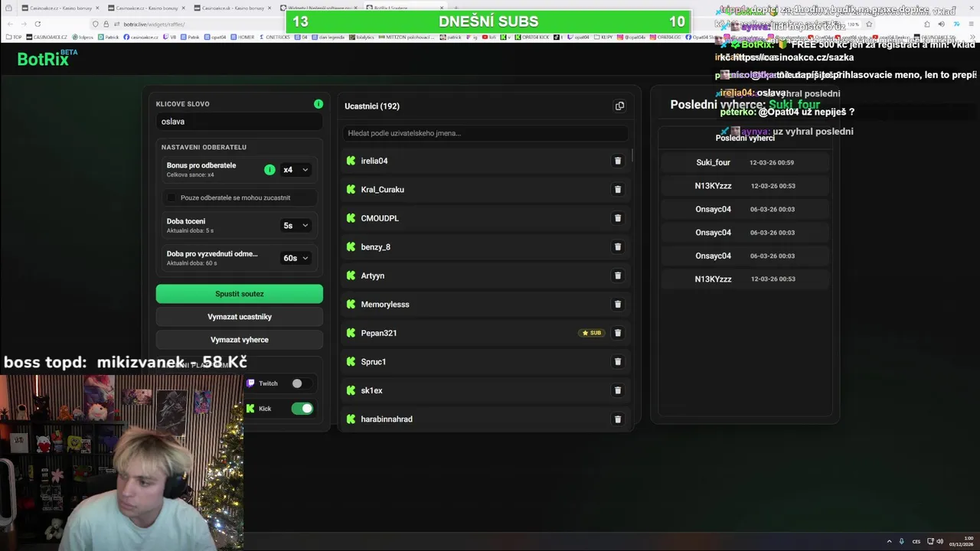Open network status in the system tray
Screen dimensions: 980x551
[931, 541]
